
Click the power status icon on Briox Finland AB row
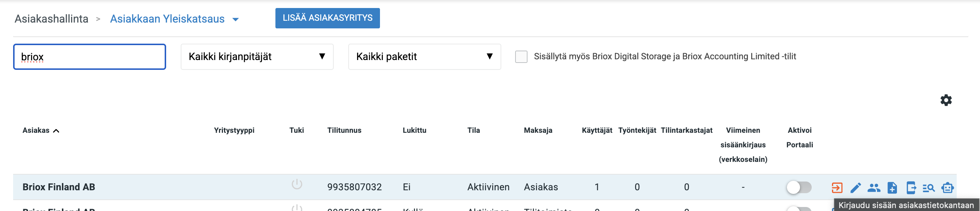[x=296, y=184]
